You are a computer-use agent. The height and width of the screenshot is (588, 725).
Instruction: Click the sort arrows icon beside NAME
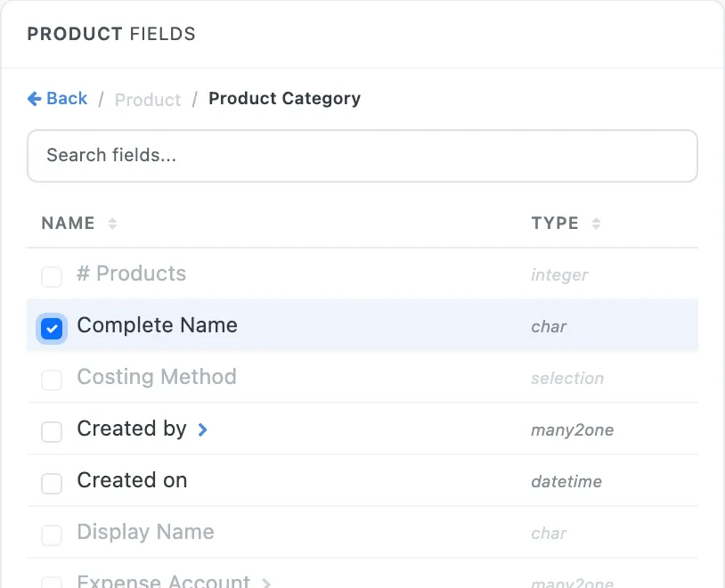click(x=112, y=224)
